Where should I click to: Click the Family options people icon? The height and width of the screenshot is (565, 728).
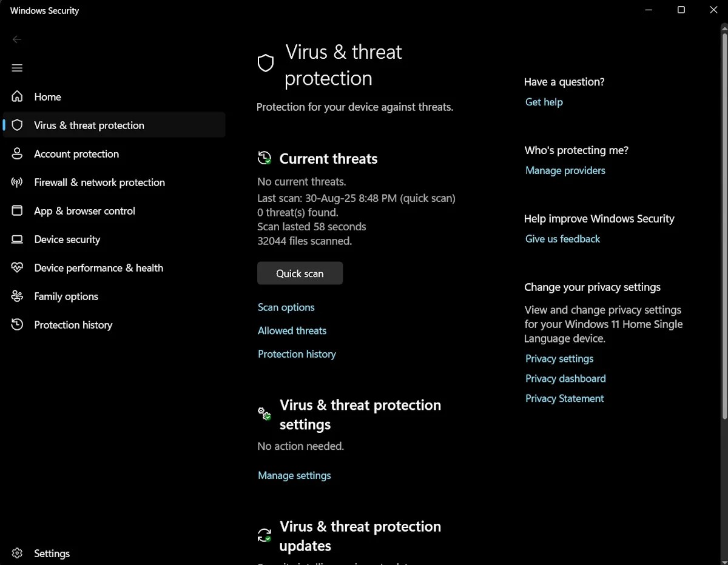[17, 296]
